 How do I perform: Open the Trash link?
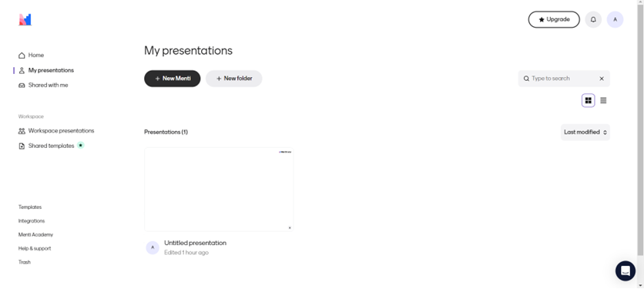point(24,262)
